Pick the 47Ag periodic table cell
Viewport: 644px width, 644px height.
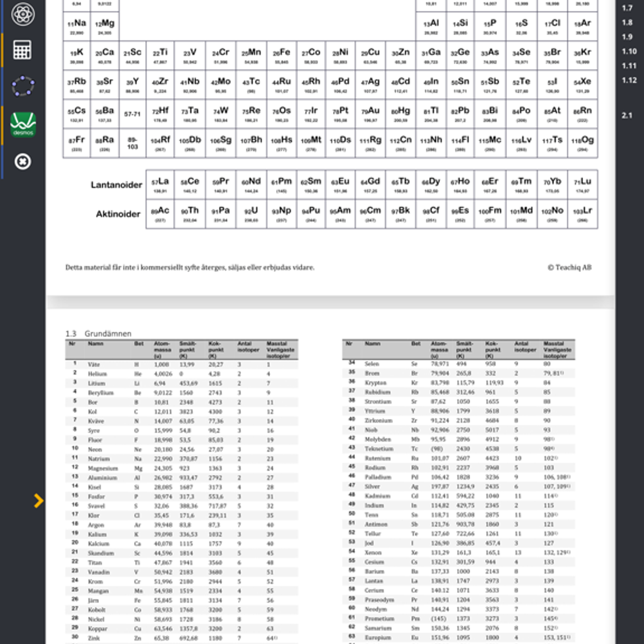point(370,85)
